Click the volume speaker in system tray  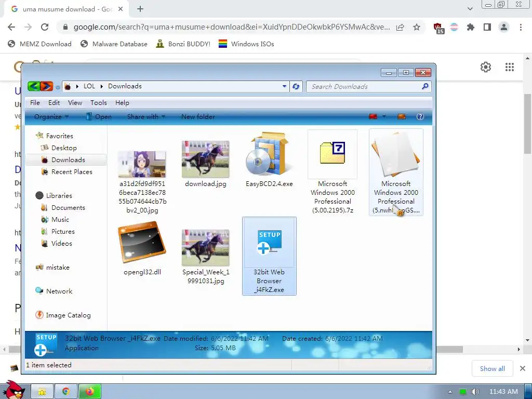click(475, 392)
